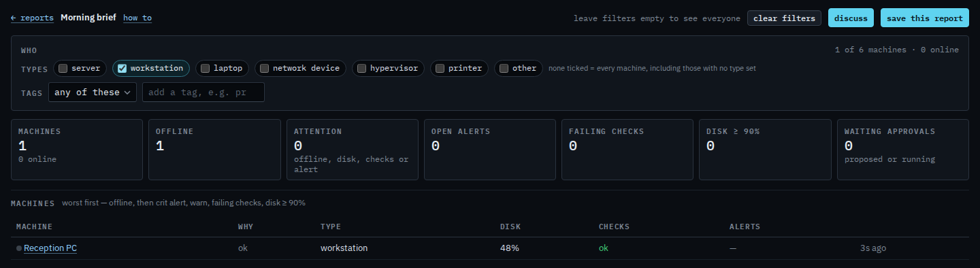Click the '1 of 6 machines · 0 online' text
This screenshot has width=980, height=268.
896,50
